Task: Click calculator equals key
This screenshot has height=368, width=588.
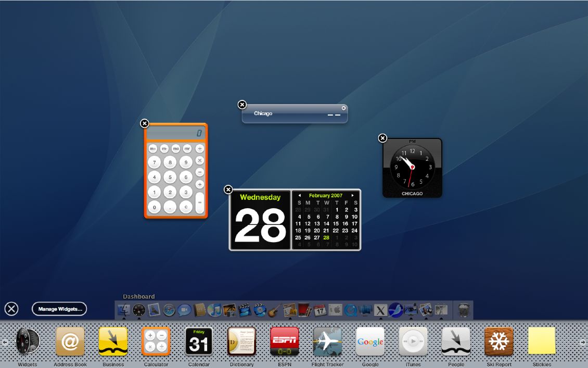Action: pyautogui.click(x=200, y=202)
